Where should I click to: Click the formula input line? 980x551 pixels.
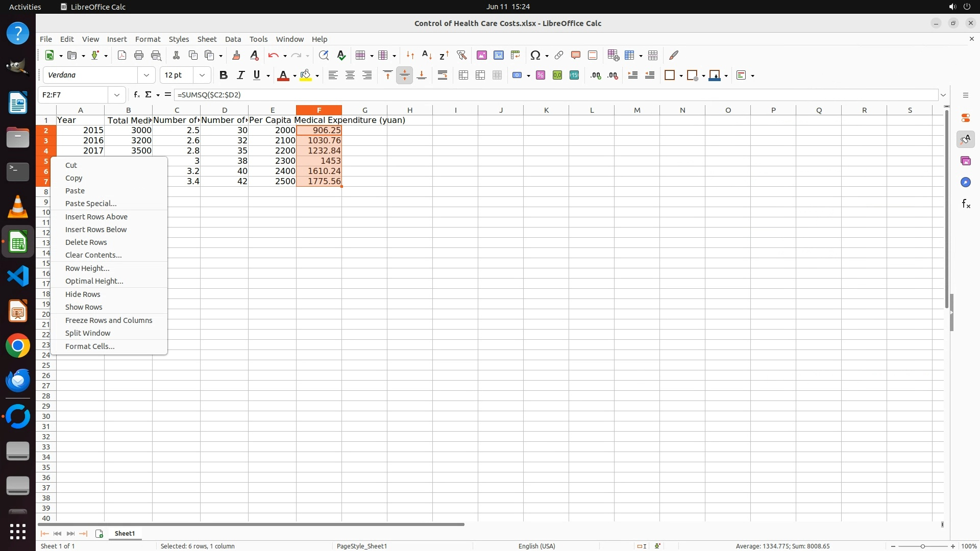coord(510,94)
